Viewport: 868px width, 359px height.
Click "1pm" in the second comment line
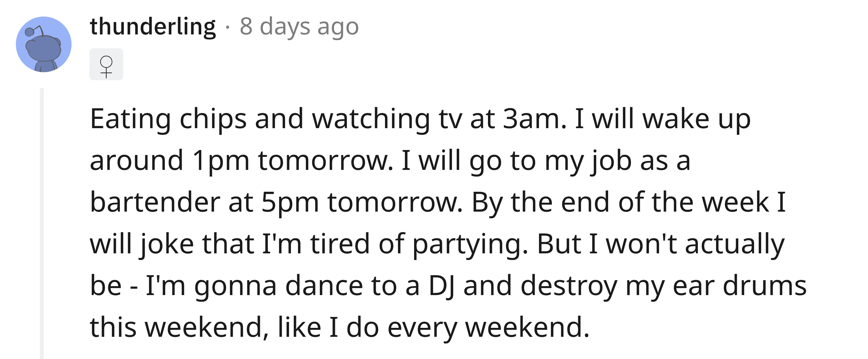221,161
